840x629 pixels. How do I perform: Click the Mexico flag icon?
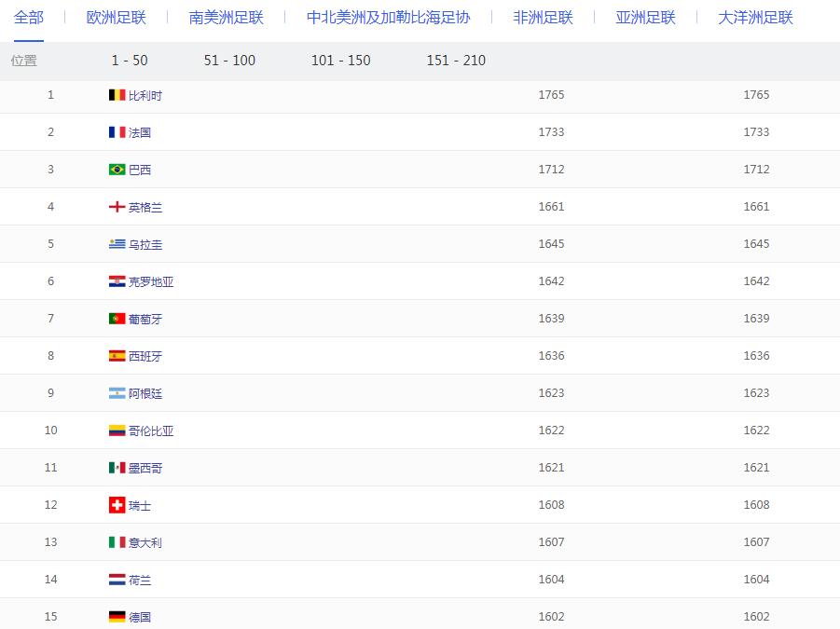point(117,468)
